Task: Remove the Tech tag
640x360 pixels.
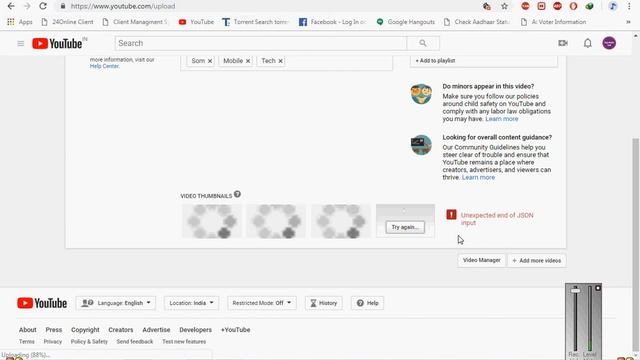Action: tap(280, 61)
